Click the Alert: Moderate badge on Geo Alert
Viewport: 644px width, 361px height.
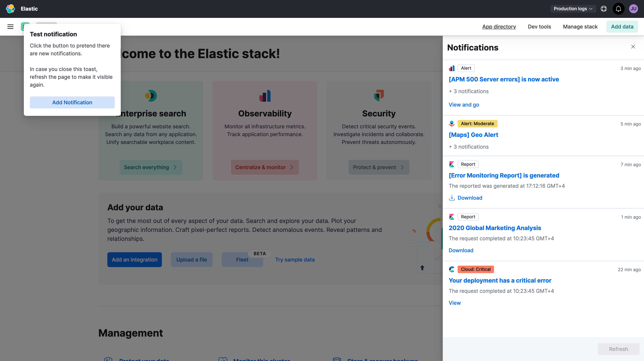(476, 123)
